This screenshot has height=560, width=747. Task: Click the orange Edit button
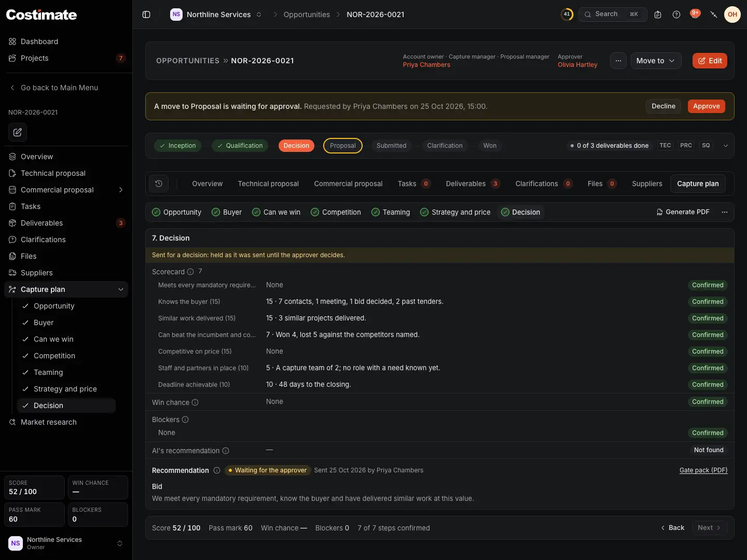[710, 61]
